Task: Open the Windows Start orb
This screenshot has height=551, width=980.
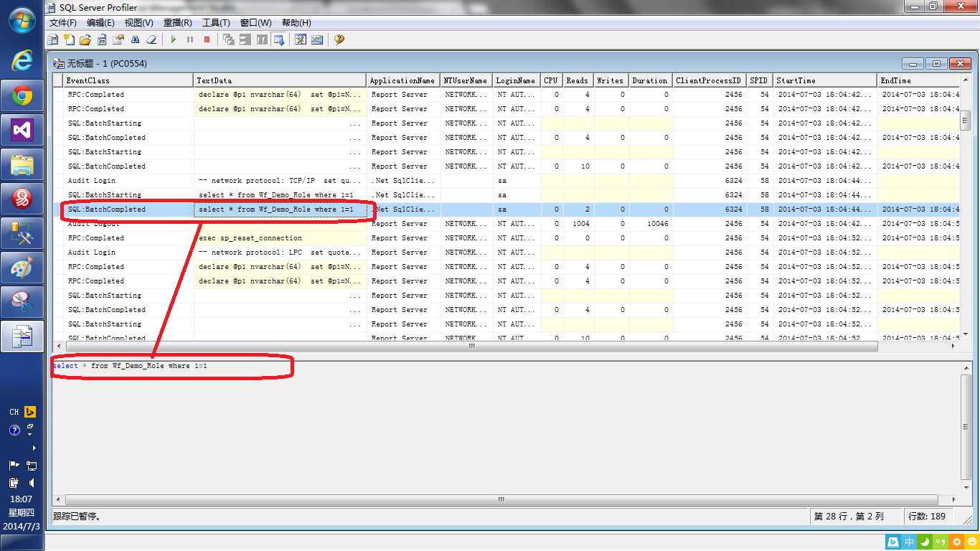Action: 22,20
